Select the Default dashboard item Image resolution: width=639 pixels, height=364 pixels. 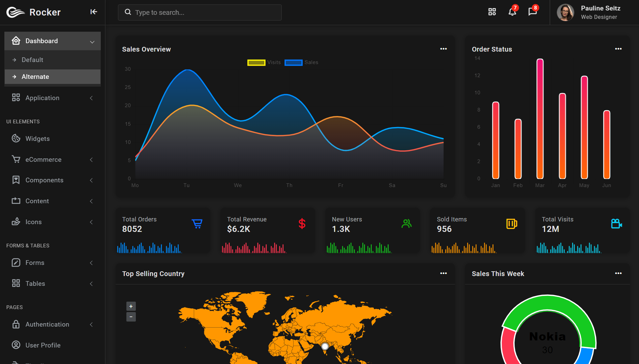pos(53,60)
